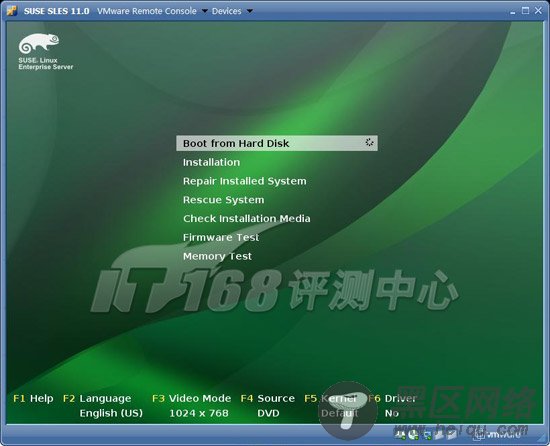Select the Memory Test entry
This screenshot has width=550, height=446.
[x=217, y=256]
